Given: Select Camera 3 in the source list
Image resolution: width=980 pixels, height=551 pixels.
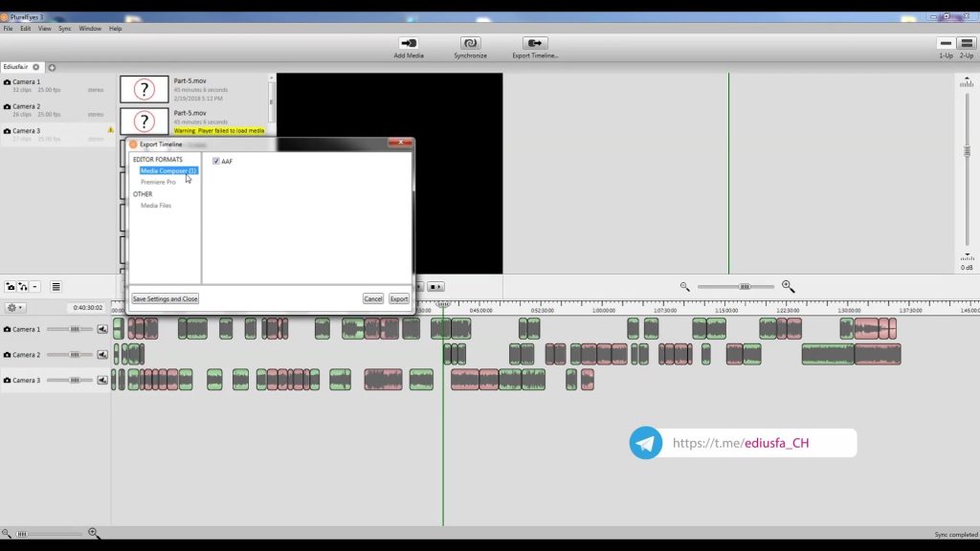Looking at the screenshot, I should (x=56, y=134).
